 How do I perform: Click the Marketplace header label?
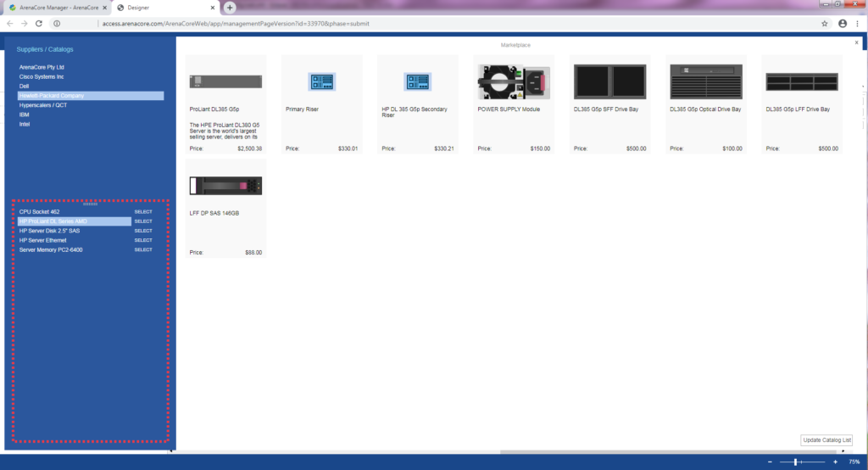point(515,45)
